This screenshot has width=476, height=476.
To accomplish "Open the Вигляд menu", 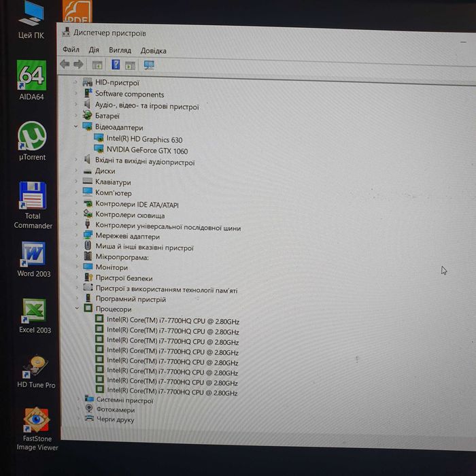I will point(120,50).
